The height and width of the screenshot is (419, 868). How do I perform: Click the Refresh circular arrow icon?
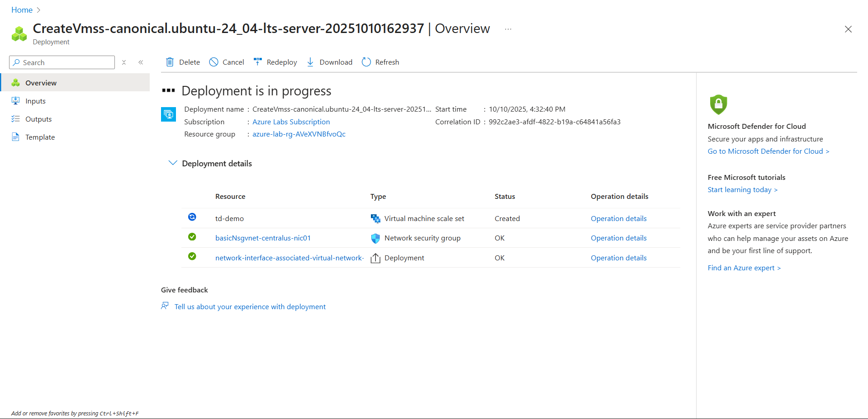(x=366, y=62)
